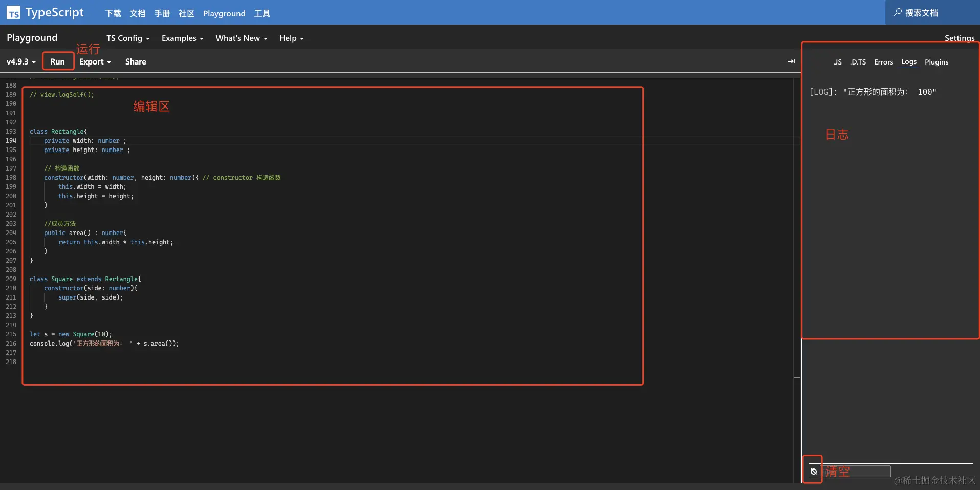Screen dimensions: 980x490
Task: Click the line "this.width = width;"
Action: point(92,187)
